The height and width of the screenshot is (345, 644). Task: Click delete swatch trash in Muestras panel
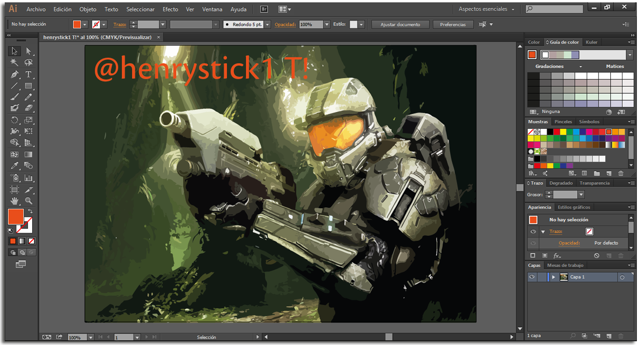click(621, 174)
